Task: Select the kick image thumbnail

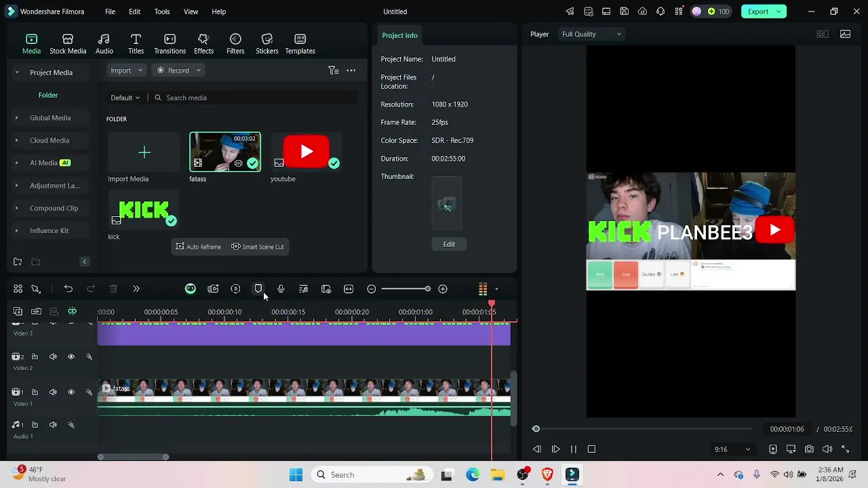Action: pos(144,211)
